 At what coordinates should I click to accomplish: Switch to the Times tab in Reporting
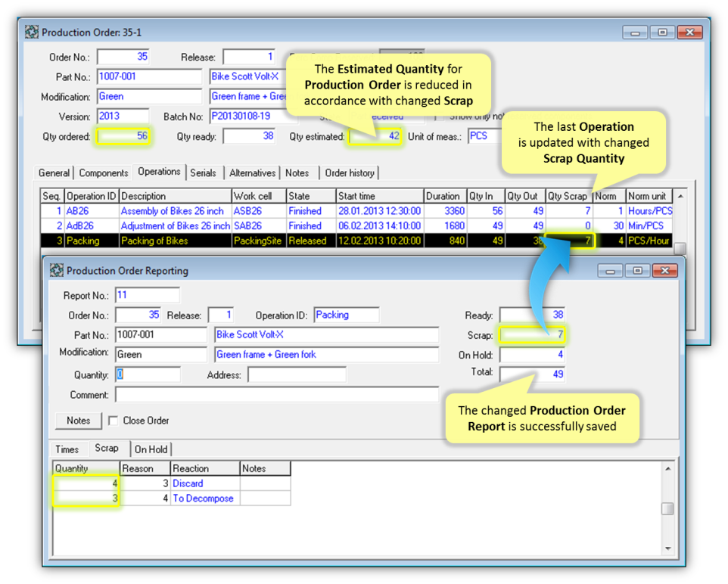(x=67, y=449)
